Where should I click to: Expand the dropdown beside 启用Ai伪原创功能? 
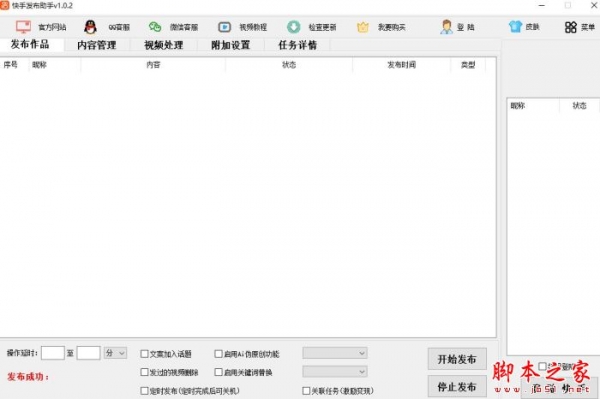click(335, 353)
